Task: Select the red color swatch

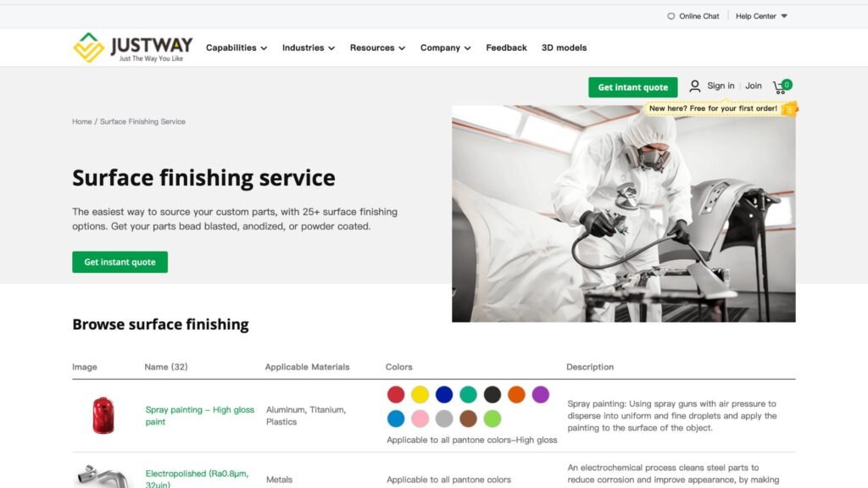Action: click(x=396, y=395)
